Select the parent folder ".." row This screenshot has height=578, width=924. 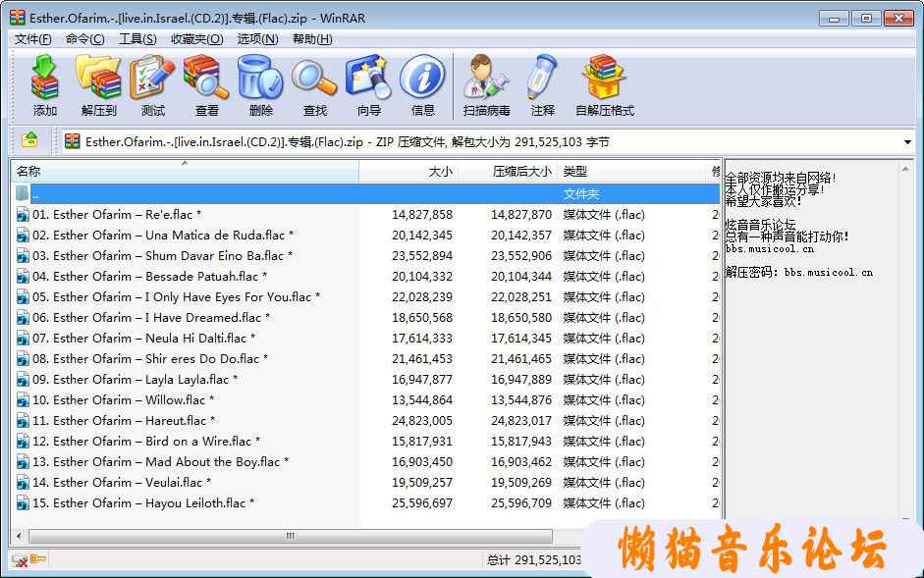[364, 194]
